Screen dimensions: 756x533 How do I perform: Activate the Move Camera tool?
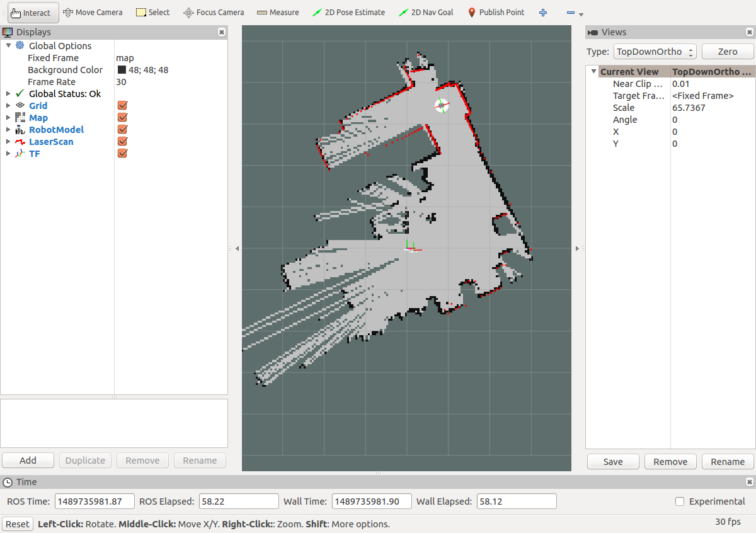pyautogui.click(x=93, y=13)
